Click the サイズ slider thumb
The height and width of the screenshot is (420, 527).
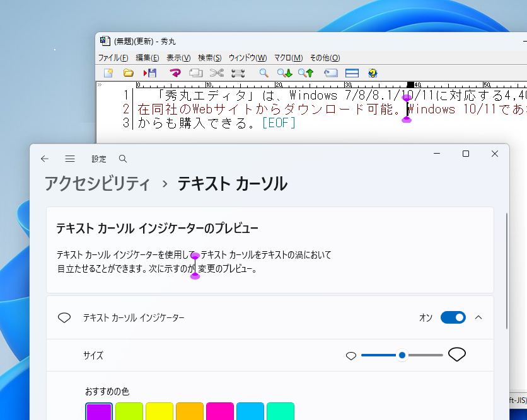click(402, 355)
